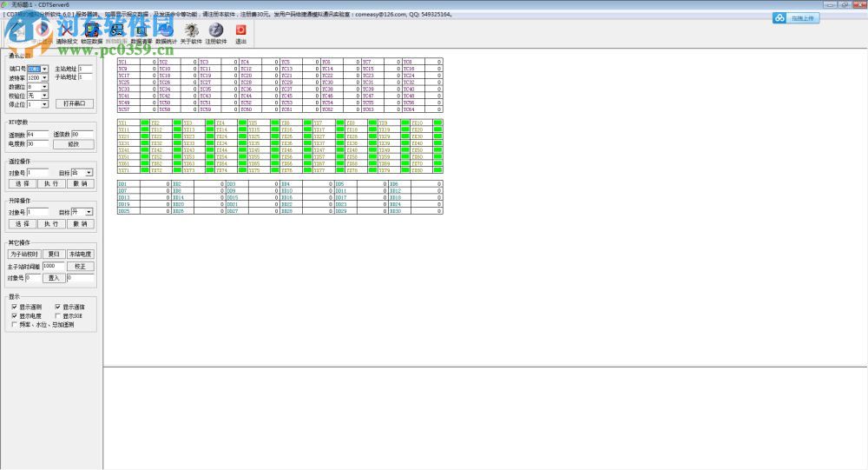Viewport: 868px width, 470px height.
Task: Select the TC28 cell in the table
Action: pyautogui.click(x=250, y=82)
